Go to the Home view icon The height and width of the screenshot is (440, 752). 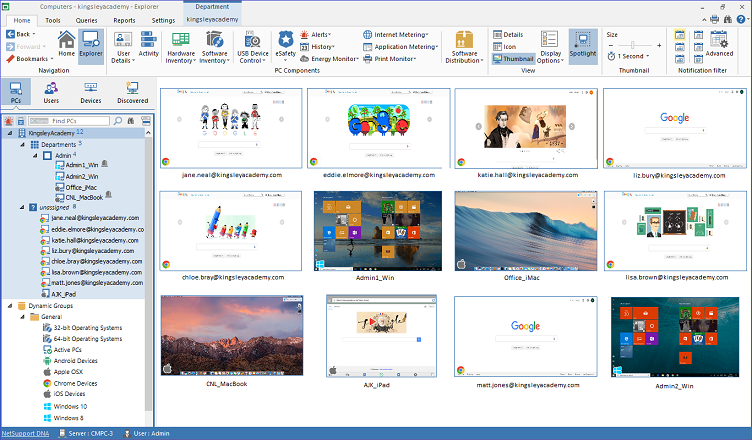pos(66,43)
